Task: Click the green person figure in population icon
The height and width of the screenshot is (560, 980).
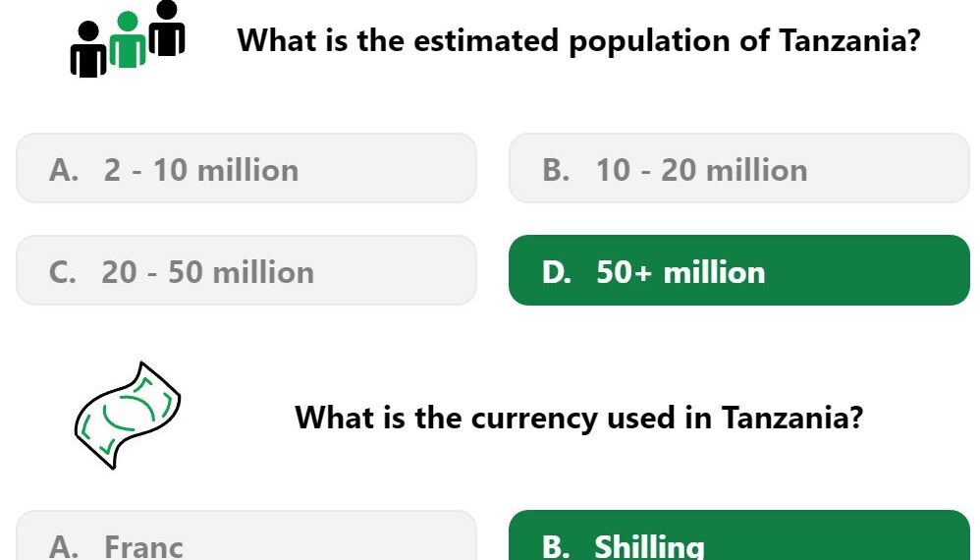Action: click(x=128, y=39)
